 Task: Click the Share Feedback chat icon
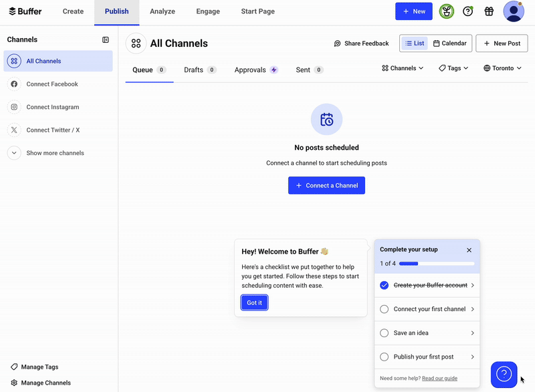(337, 43)
